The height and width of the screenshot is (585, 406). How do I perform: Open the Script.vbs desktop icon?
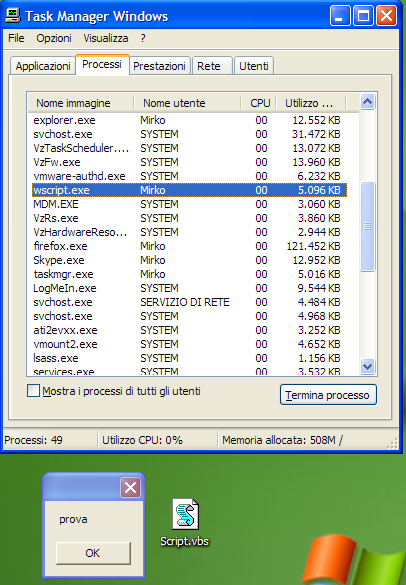pyautogui.click(x=185, y=522)
